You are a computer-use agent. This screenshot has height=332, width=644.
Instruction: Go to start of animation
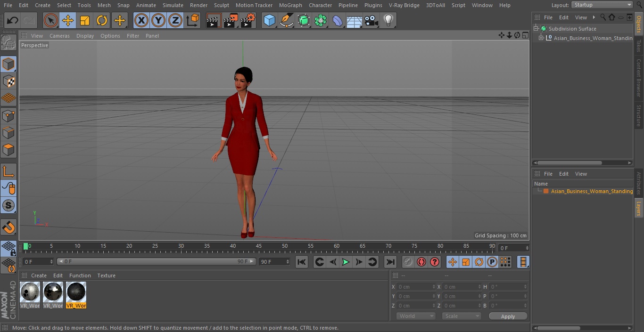[x=302, y=262]
